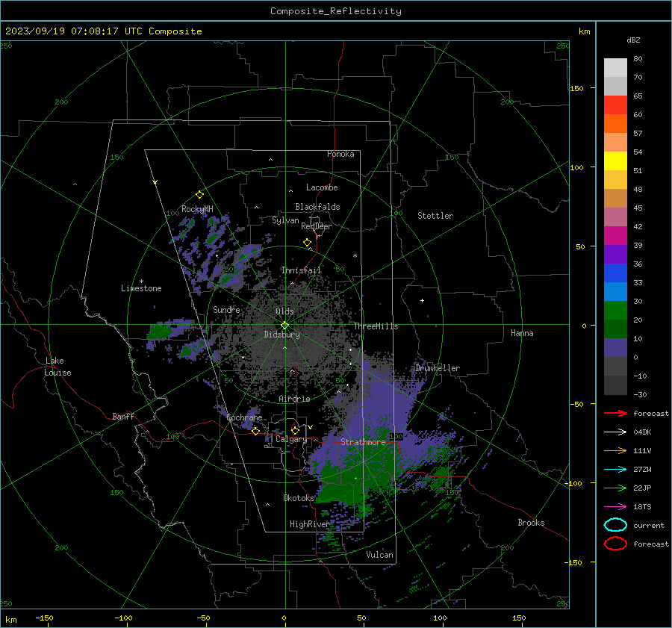Click the white 04DK arrow legend icon

615,432
